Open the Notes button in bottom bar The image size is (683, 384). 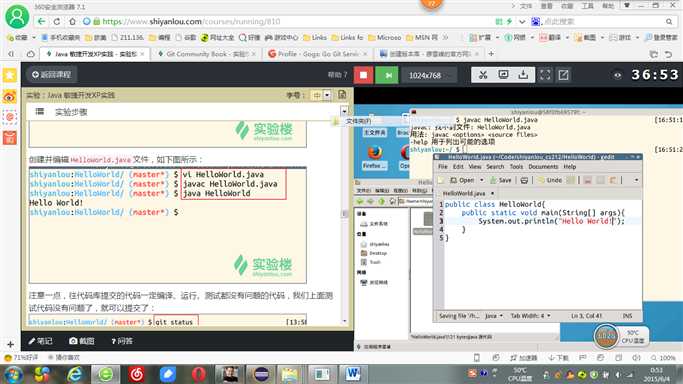[40, 341]
